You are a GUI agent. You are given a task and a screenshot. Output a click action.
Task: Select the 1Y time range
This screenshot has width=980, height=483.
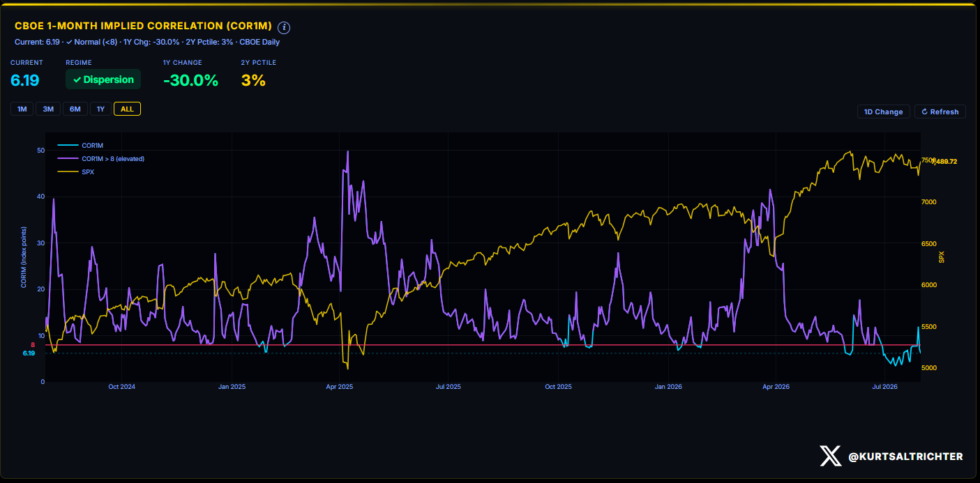(x=100, y=109)
